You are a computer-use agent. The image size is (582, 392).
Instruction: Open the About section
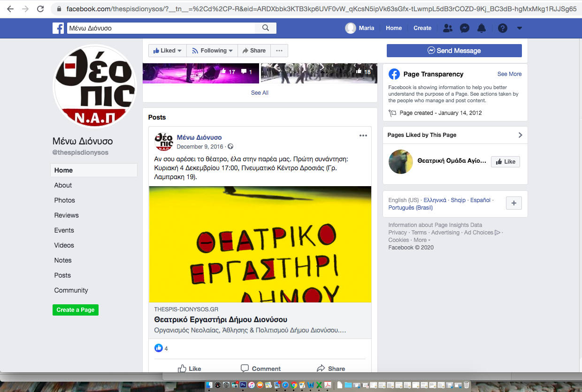point(63,185)
